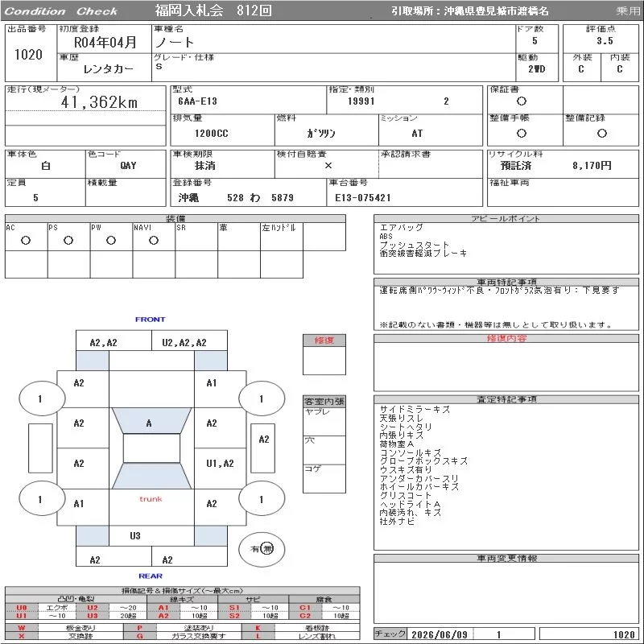Viewport: 644px width, 644px height.
Task: Click the appeal point 'プッシュスタート'
Action: pyautogui.click(x=415, y=245)
